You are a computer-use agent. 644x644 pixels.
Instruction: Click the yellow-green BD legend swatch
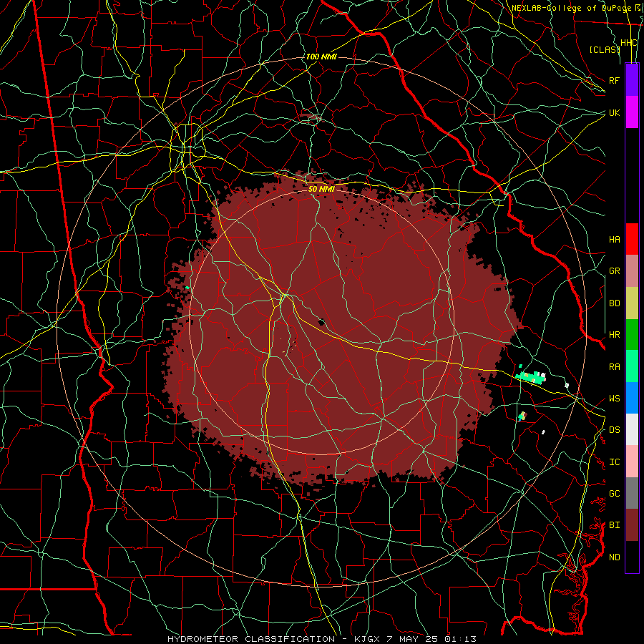pos(632,303)
